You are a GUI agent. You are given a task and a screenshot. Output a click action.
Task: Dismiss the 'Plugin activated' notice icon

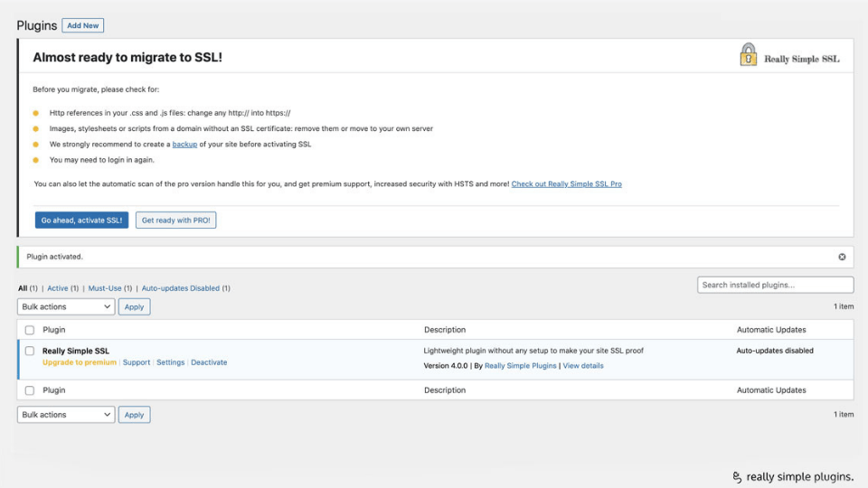point(842,257)
